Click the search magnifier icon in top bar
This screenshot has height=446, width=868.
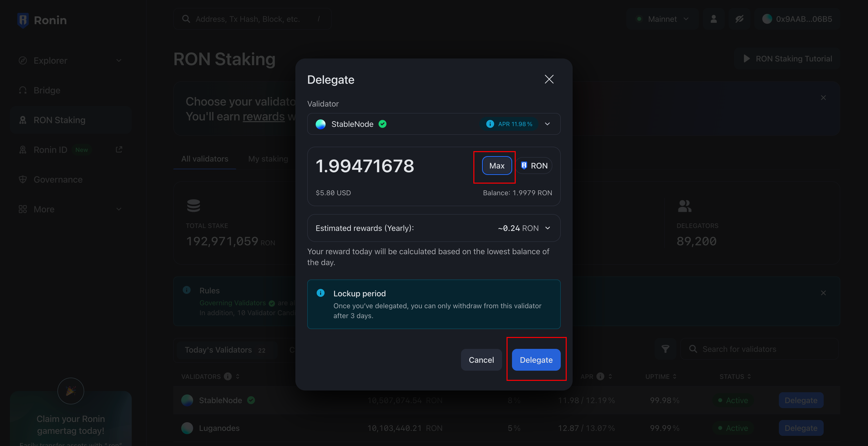(186, 19)
